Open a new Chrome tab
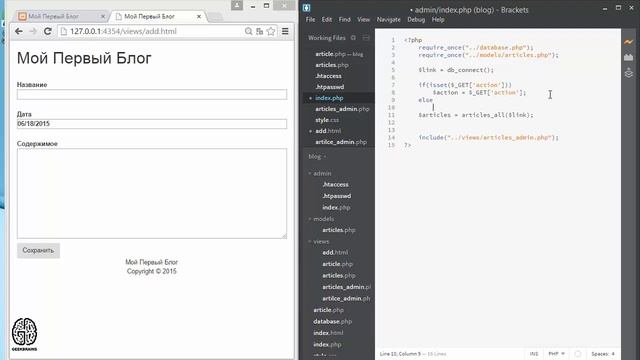Screen dimensions: 640x360 click(x=215, y=17)
